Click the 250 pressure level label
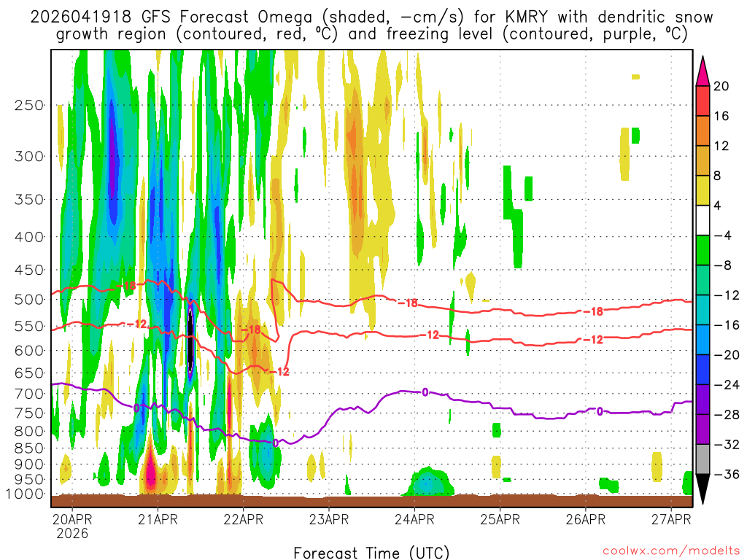 point(29,105)
